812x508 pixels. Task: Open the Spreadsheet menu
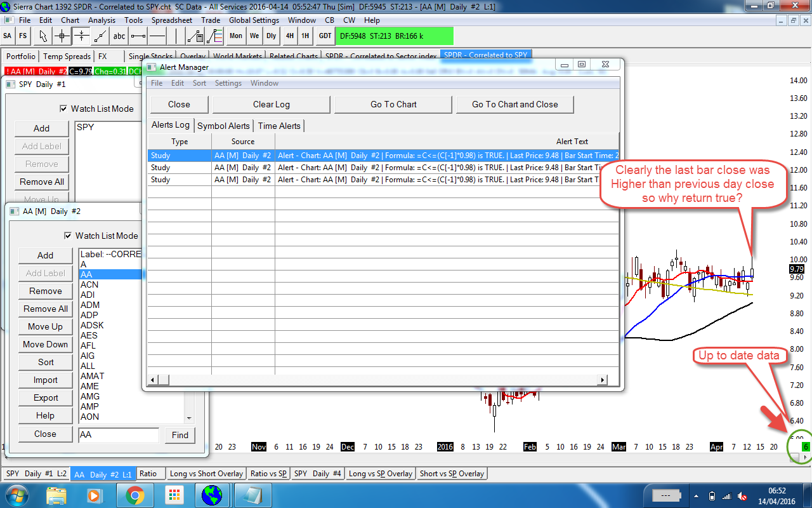click(172, 20)
